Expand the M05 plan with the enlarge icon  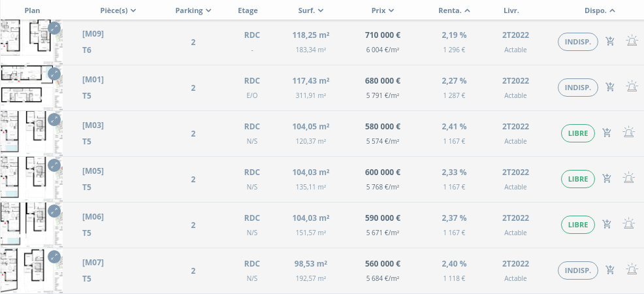[x=54, y=165]
